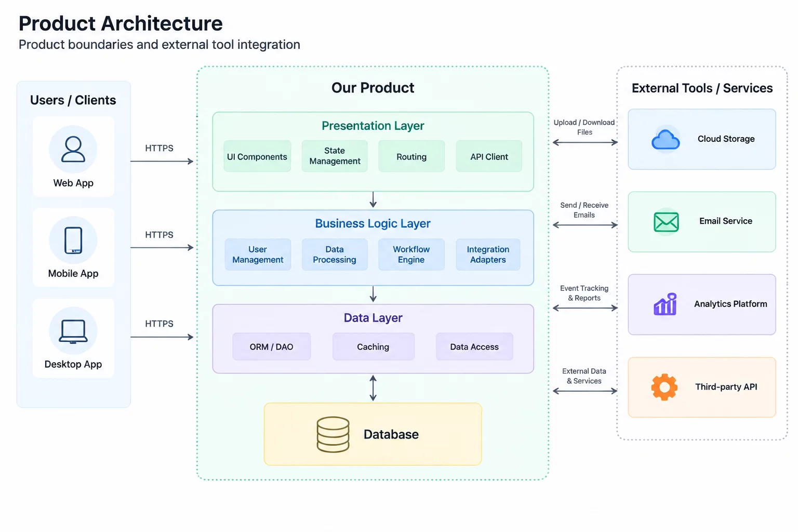
Task: Select the Integration Adapters box
Action: [x=488, y=255]
